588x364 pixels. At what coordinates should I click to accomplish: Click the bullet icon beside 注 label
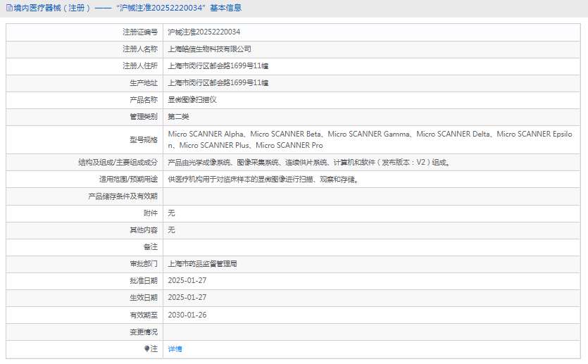[x=146, y=349]
